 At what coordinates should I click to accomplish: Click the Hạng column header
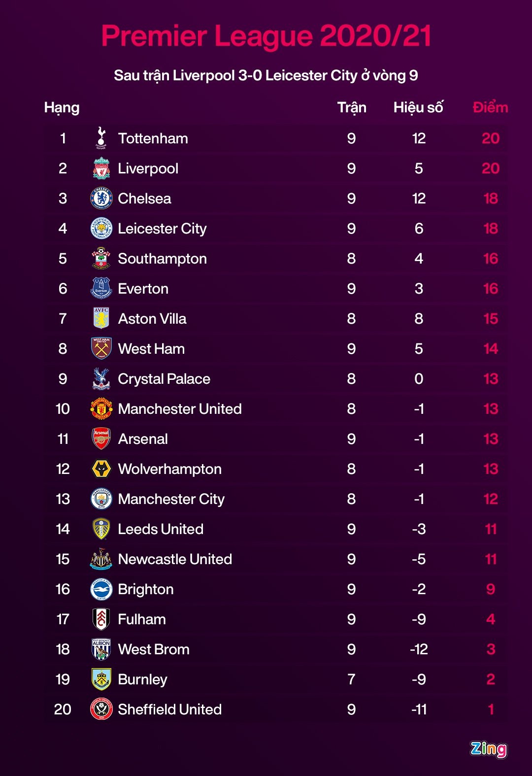pyautogui.click(x=62, y=107)
